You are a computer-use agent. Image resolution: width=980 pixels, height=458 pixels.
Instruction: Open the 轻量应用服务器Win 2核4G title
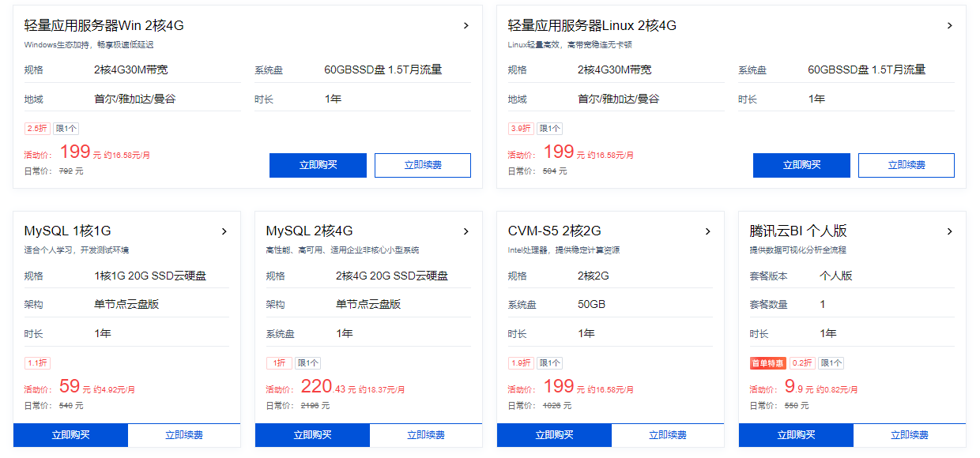click(x=104, y=25)
